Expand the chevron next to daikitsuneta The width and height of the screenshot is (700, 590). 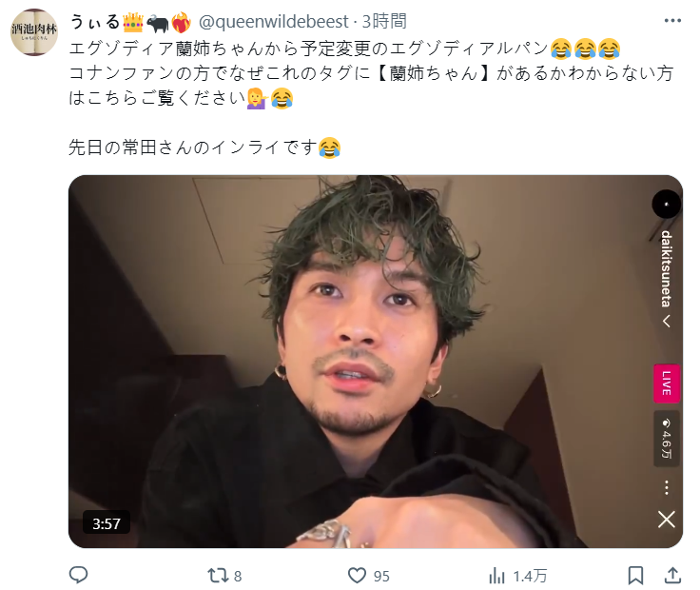667,321
